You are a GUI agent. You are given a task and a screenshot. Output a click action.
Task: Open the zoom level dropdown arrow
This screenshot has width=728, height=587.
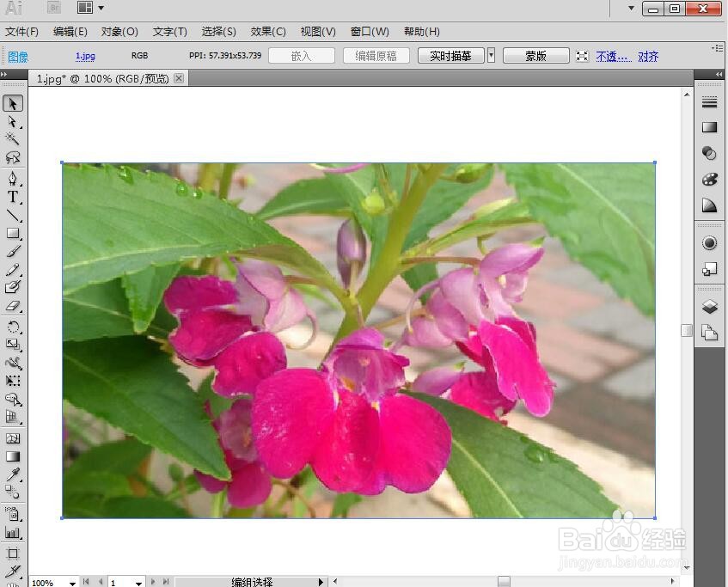pos(72,583)
